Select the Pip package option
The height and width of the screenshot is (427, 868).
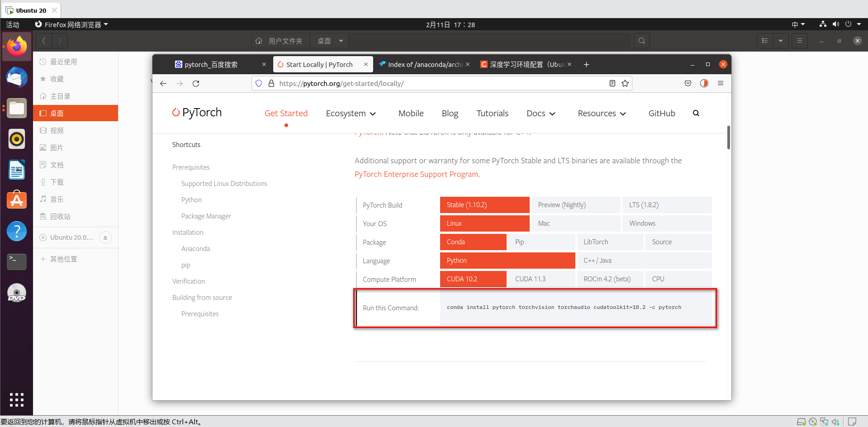tap(541, 242)
